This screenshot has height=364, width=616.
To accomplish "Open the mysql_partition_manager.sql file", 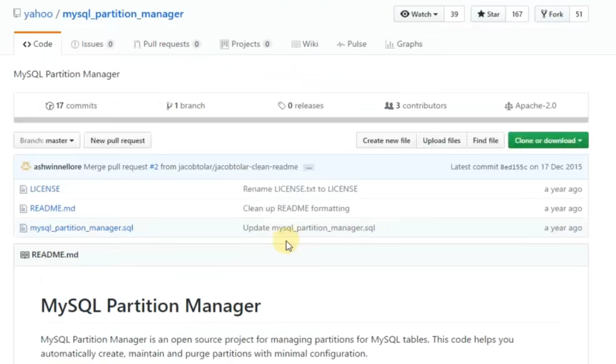I will [82, 228].
